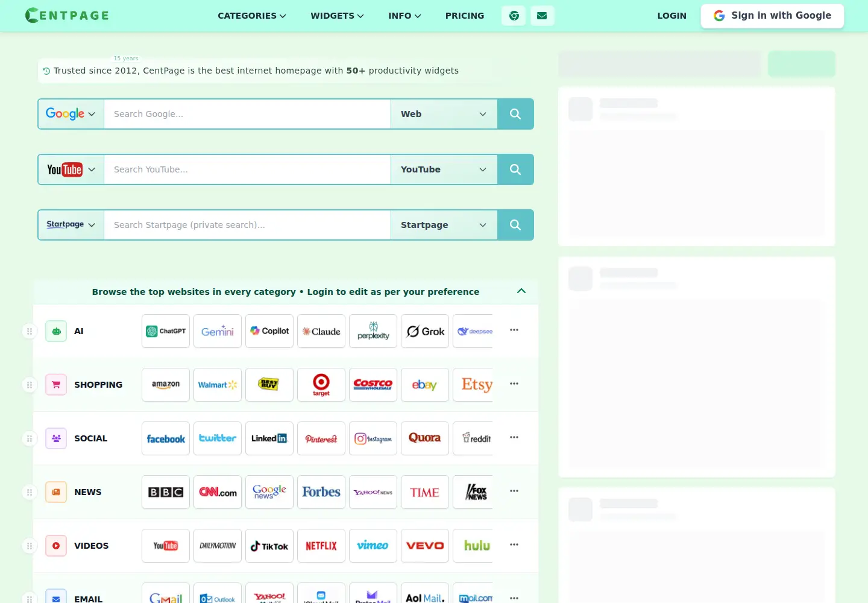Open the Info menu
This screenshot has height=603, width=868.
pyautogui.click(x=405, y=16)
